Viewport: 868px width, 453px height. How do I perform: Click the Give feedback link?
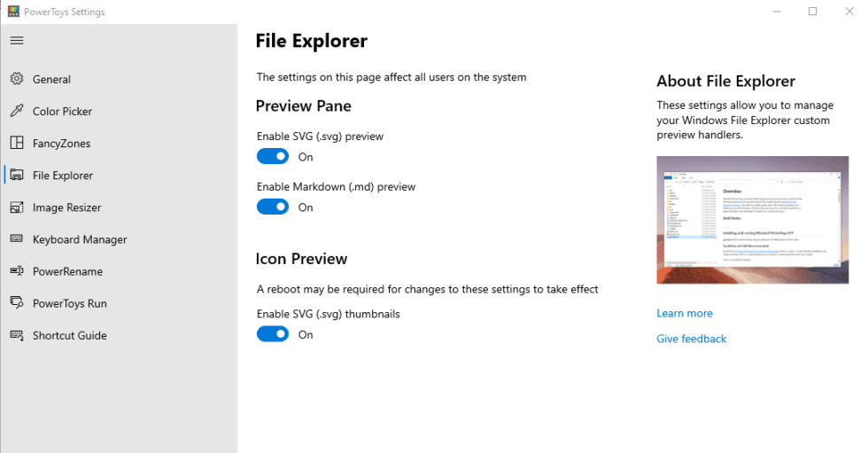coord(691,339)
